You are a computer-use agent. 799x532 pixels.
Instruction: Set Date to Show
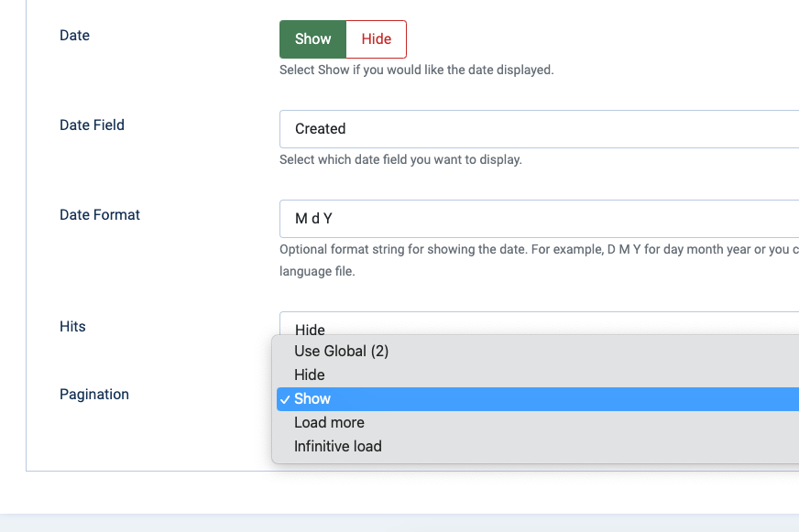coord(312,39)
